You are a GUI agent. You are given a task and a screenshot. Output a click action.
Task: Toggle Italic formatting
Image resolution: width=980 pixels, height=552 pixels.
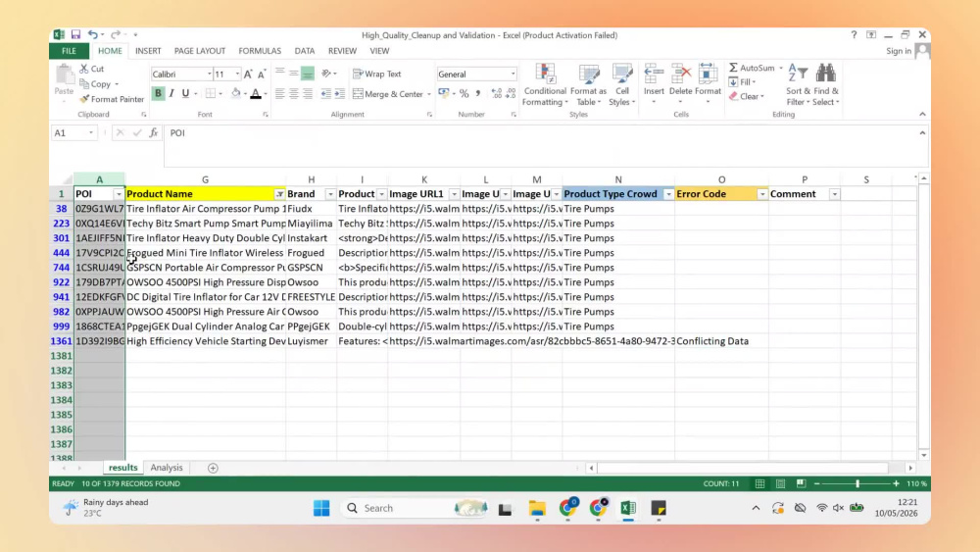[171, 94]
